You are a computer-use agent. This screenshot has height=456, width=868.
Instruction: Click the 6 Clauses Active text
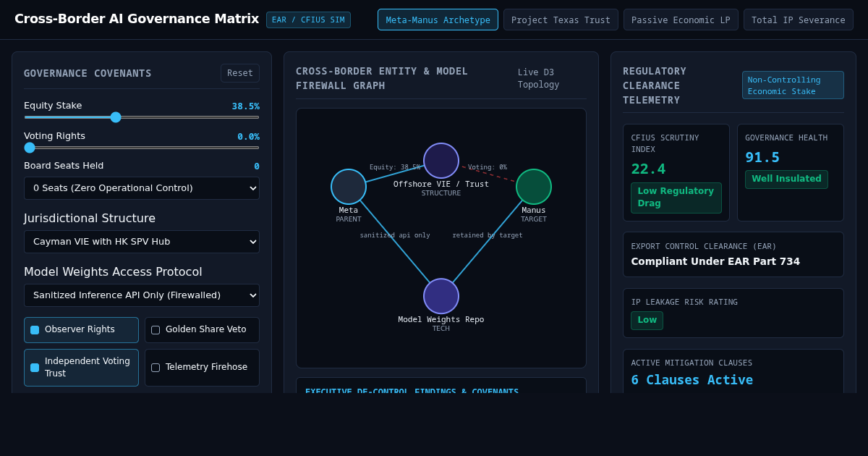(x=692, y=380)
